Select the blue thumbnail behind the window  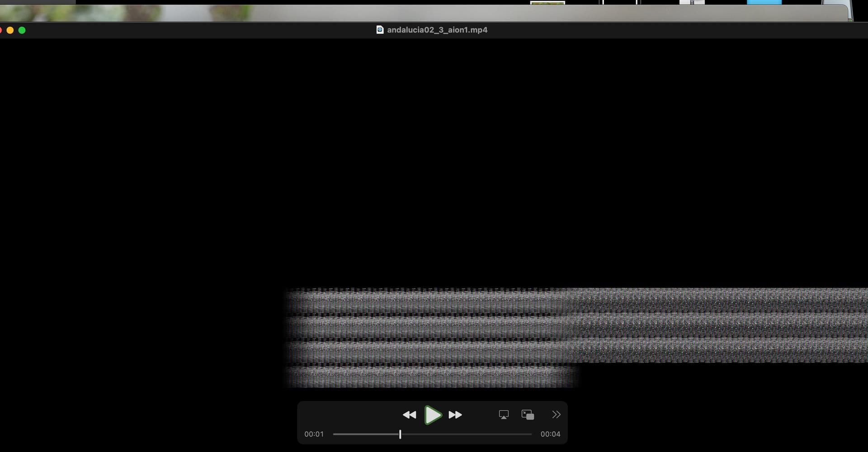click(764, 2)
